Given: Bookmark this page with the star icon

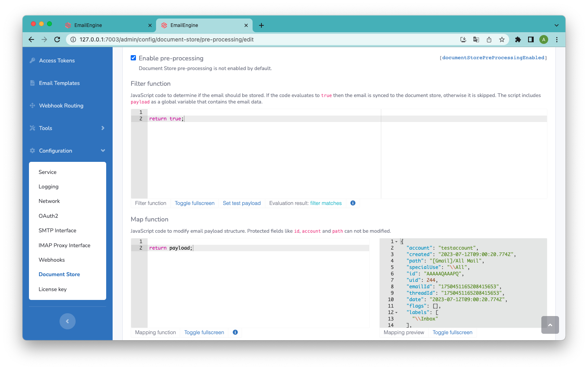Looking at the screenshot, I should pos(502,39).
